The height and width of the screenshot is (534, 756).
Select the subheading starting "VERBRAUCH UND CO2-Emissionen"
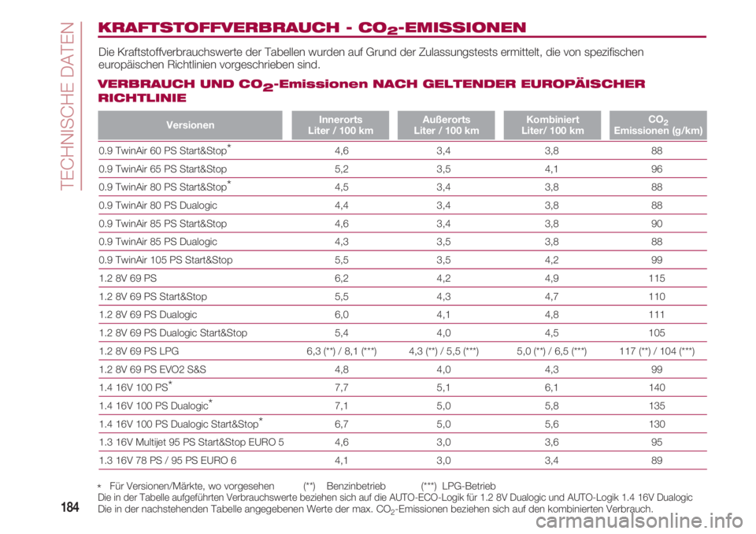[371, 91]
